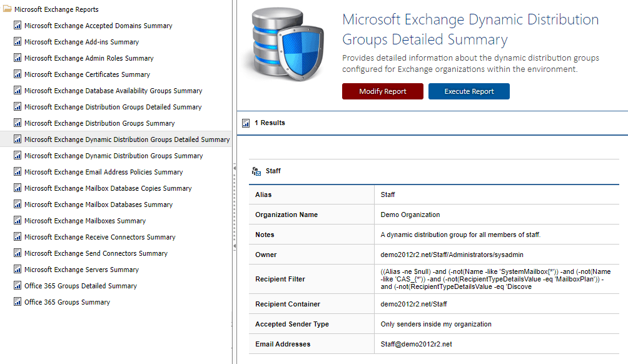The image size is (628, 364).
Task: Click report icon beside Admin Roles Summary
Action: click(18, 58)
